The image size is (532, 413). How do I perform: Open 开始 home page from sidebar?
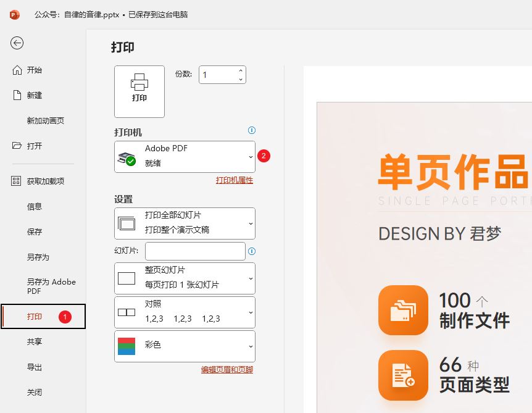click(x=35, y=70)
